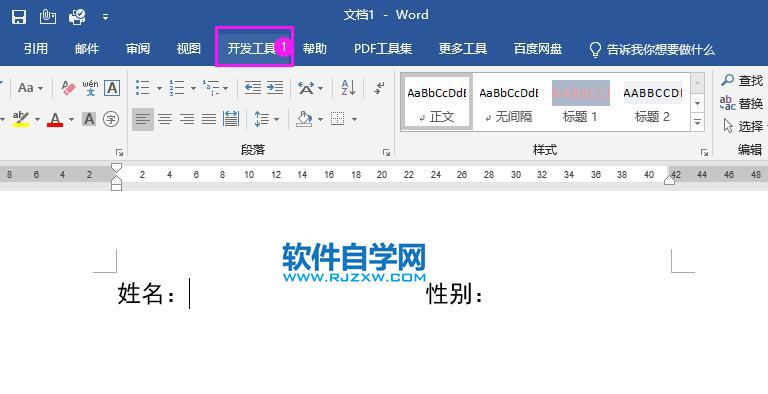Image resolution: width=768 pixels, height=394 pixels.
Task: Click the 替换 replace button
Action: 742,103
